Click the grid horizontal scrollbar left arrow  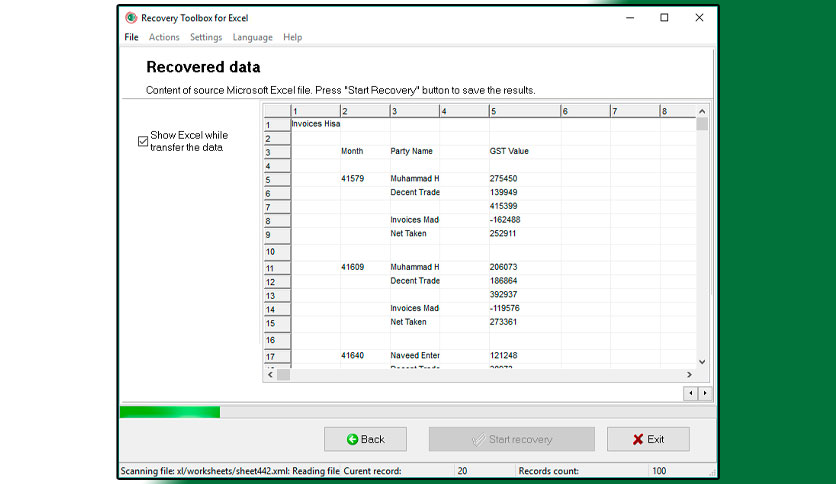[270, 375]
